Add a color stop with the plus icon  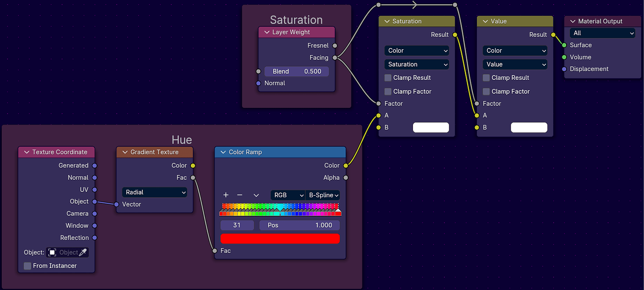pos(225,195)
